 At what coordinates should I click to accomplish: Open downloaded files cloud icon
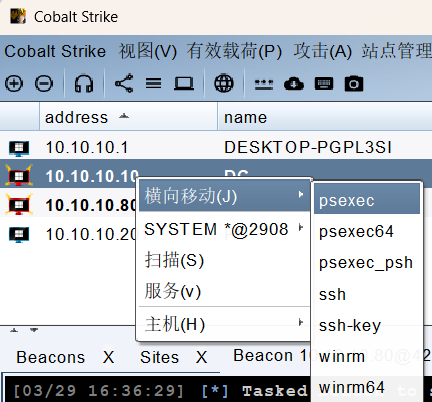click(x=294, y=84)
